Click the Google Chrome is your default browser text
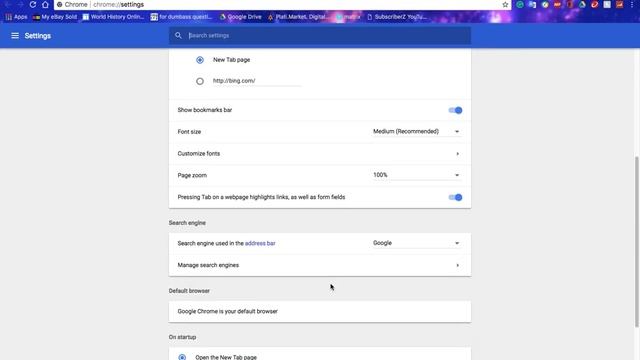The width and height of the screenshot is (640, 360). 227,311
